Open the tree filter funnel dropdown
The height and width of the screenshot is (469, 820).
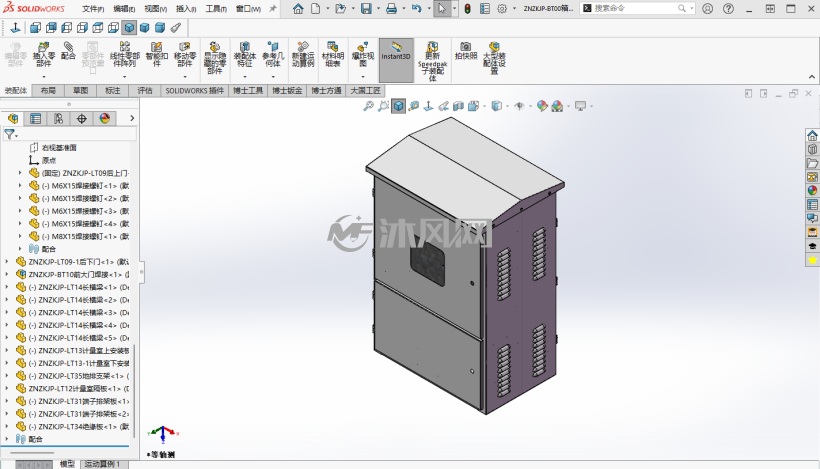[10, 135]
